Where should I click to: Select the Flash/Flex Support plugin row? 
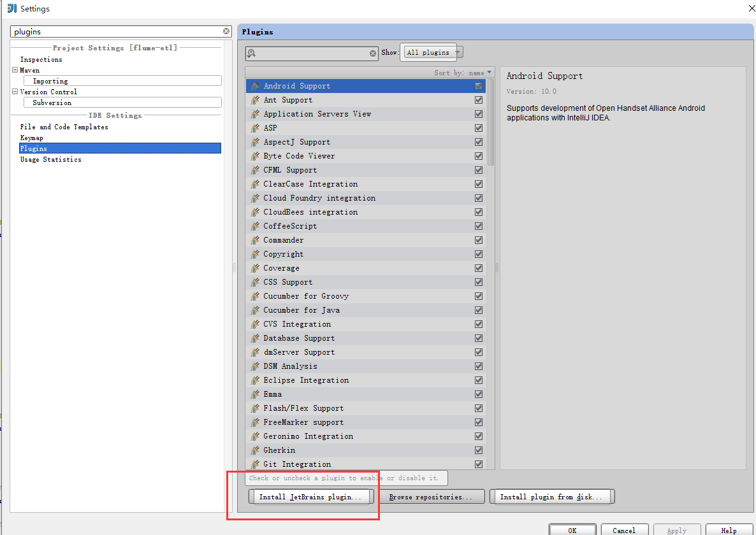(x=365, y=408)
